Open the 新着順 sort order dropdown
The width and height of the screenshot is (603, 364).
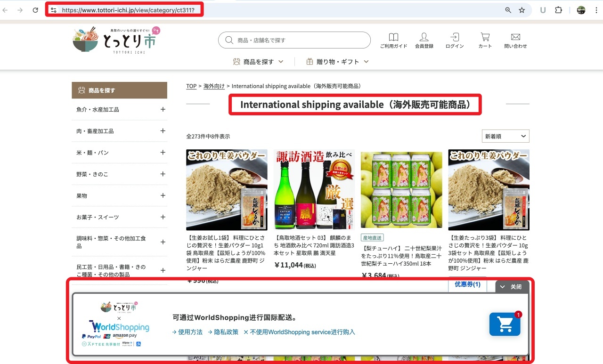click(505, 136)
